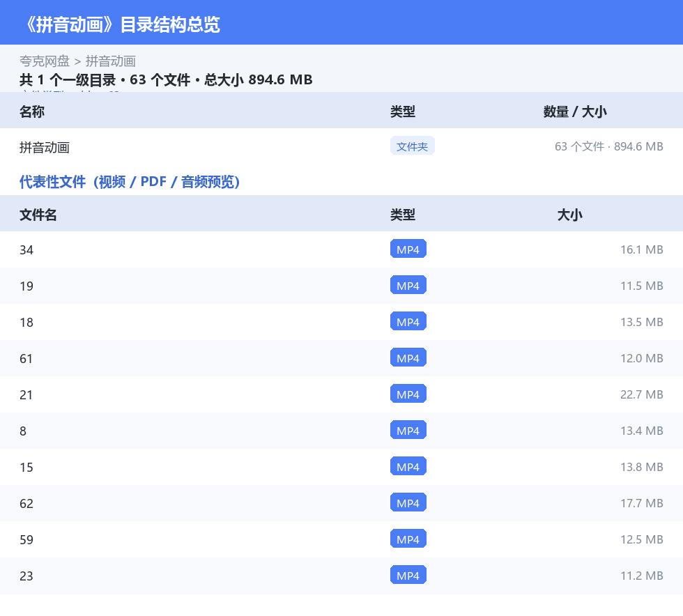Click the MP4 badge for file 15

coord(408,466)
